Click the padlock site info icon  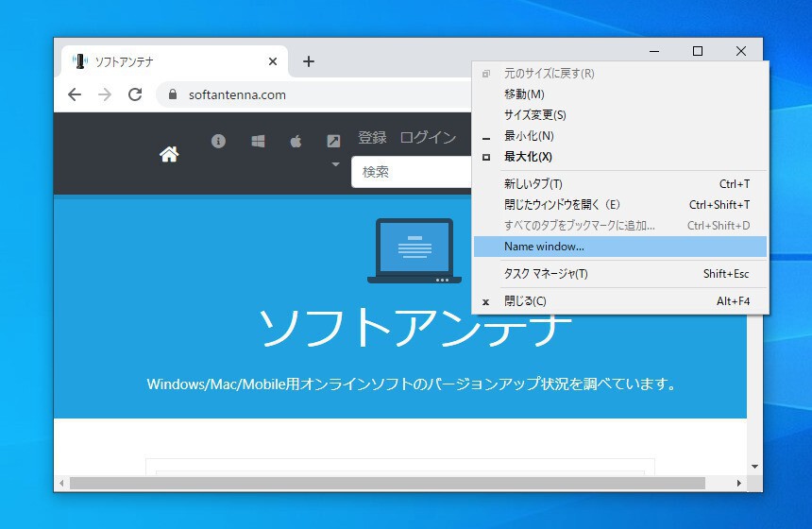pyautogui.click(x=173, y=94)
